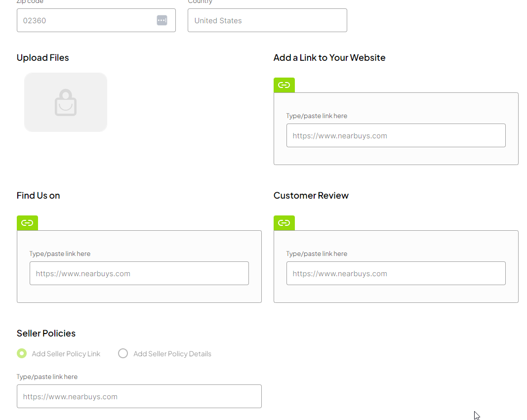Viewport: 527px width, 420px height.
Task: Click the green link icon under Find Us on
Action: tap(27, 223)
